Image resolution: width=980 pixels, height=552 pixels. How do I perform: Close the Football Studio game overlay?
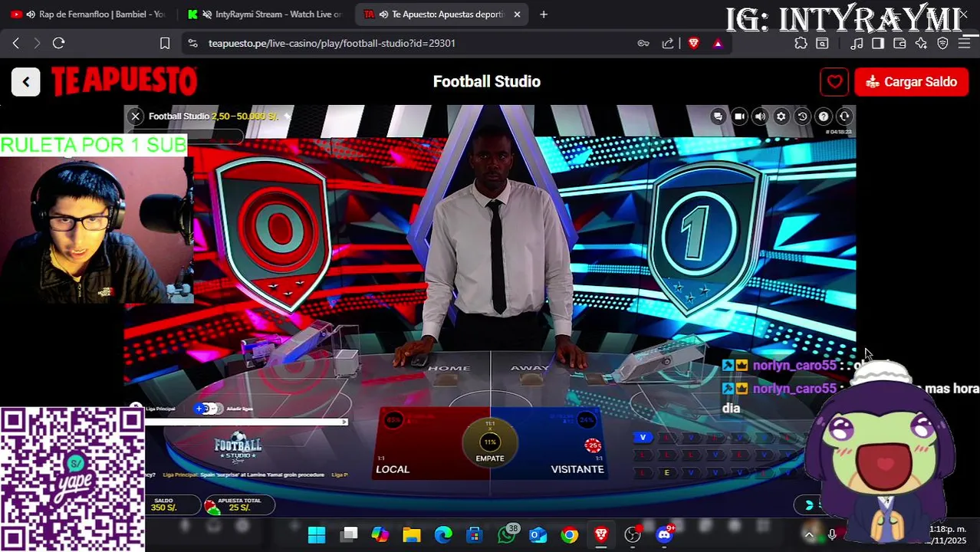(x=135, y=117)
